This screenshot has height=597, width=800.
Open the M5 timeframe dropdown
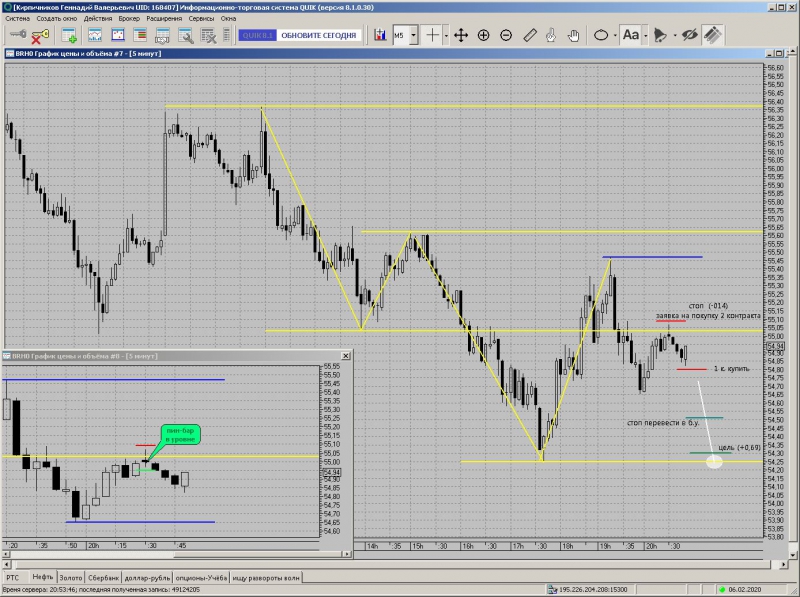(x=414, y=36)
